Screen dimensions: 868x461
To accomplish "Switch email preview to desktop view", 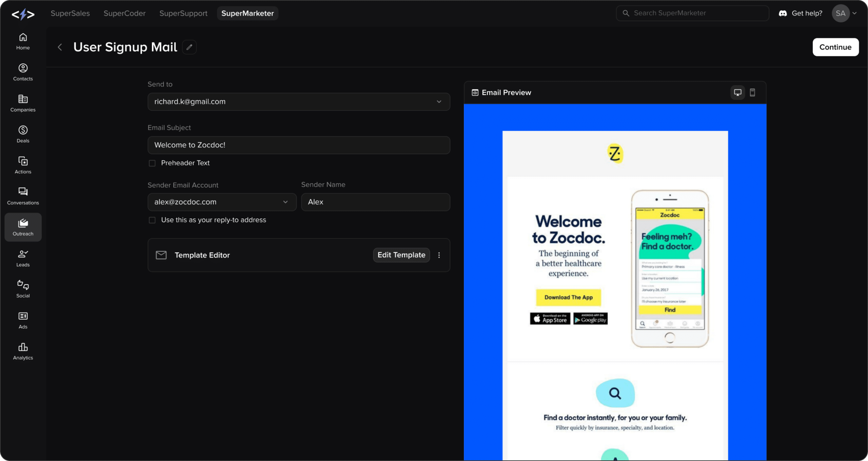I will pyautogui.click(x=737, y=93).
